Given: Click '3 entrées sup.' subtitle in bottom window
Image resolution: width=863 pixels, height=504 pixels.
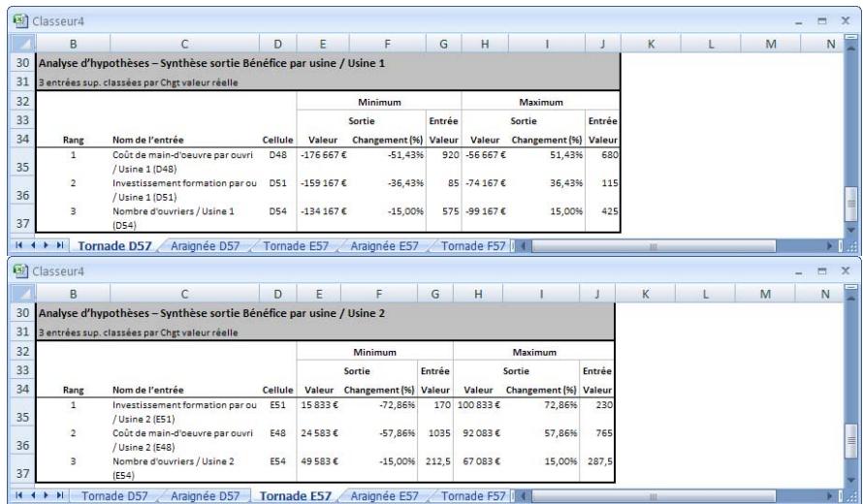Looking at the screenshot, I should coord(138,332).
